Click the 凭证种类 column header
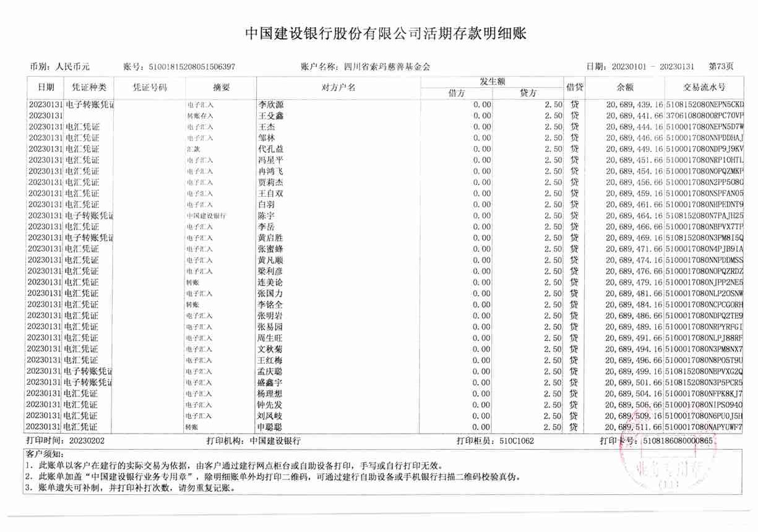Viewport: 758px width, 532px height. click(89, 87)
